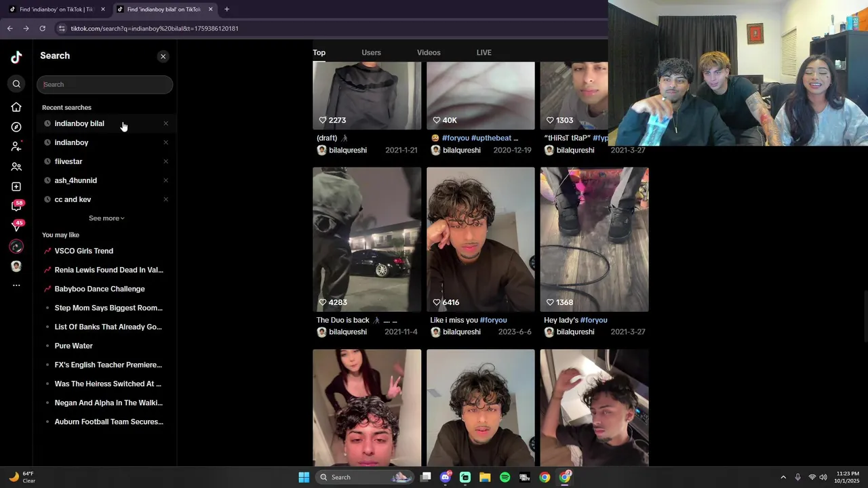
Task: Open the 40K likes video thumbnail
Action: 481,95
